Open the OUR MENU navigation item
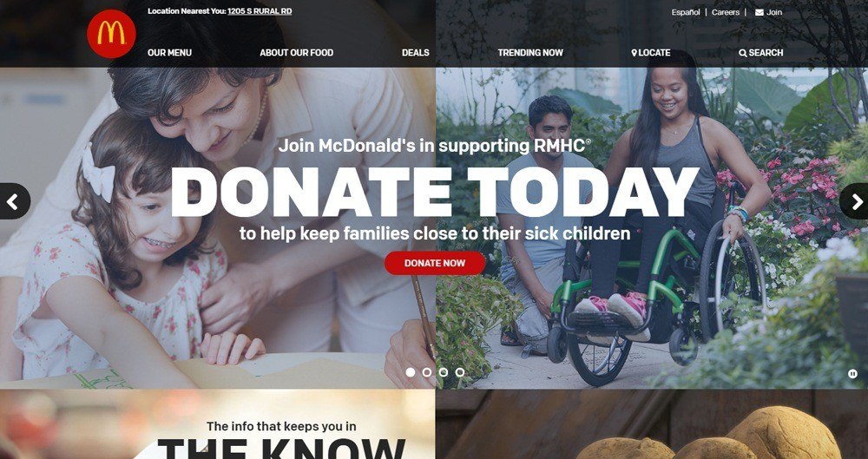868x459 pixels. click(x=169, y=53)
